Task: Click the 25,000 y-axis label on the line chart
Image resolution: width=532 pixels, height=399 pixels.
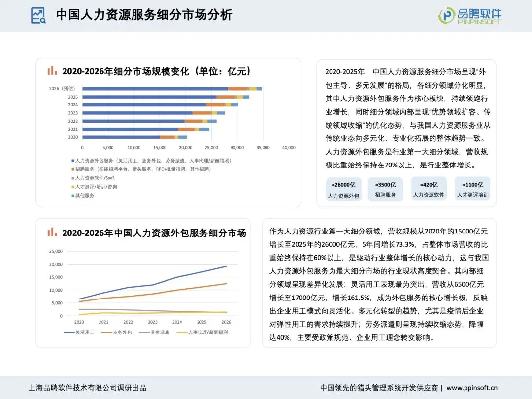Action: click(x=56, y=251)
